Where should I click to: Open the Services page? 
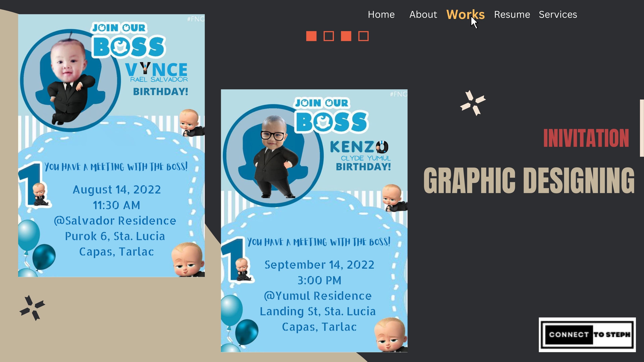(558, 14)
